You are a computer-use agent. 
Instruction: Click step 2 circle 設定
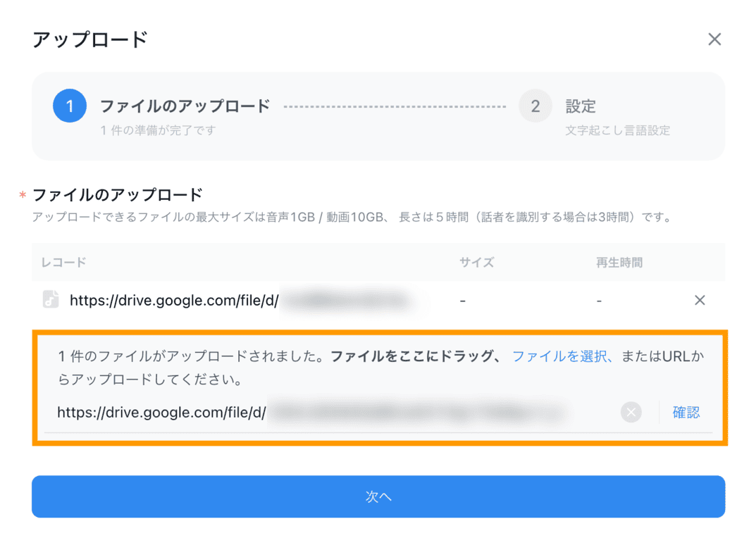[535, 106]
